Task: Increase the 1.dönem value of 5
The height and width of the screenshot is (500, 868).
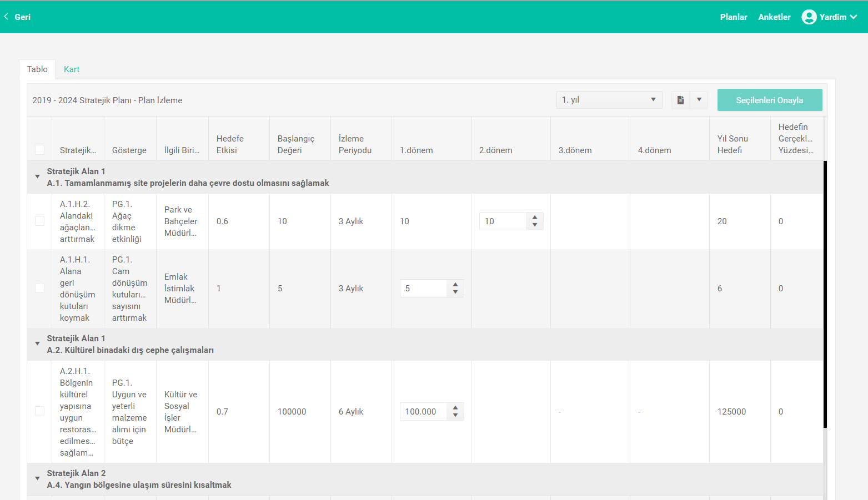Action: point(455,285)
